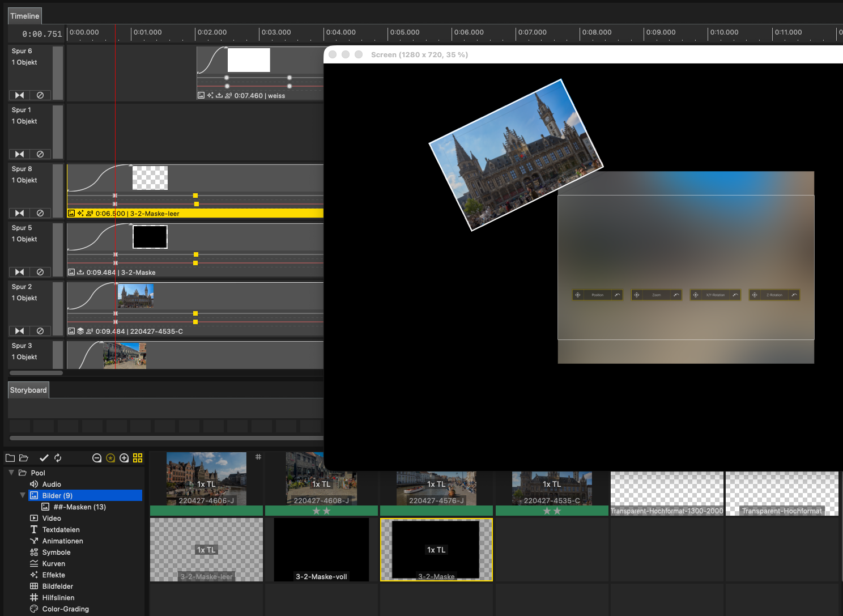Screen dimensions: 843x616
Task: Click the yellow grid view icon
Action: (138, 458)
